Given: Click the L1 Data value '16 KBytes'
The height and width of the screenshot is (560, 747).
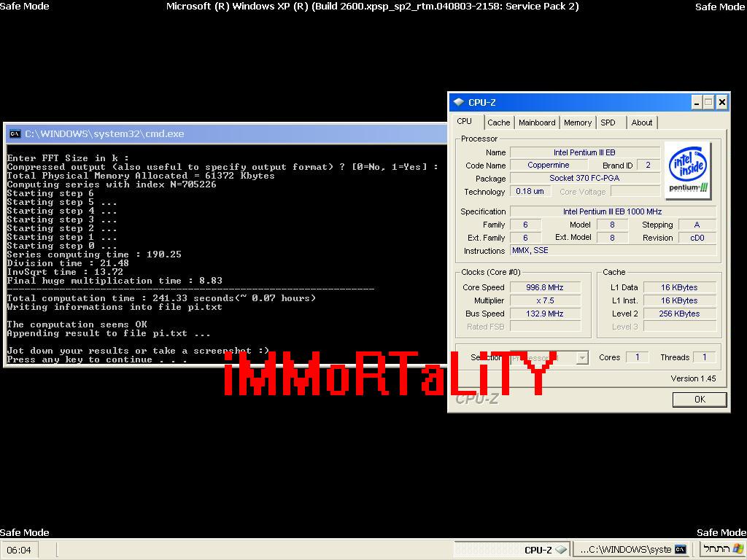Looking at the screenshot, I should tap(679, 287).
